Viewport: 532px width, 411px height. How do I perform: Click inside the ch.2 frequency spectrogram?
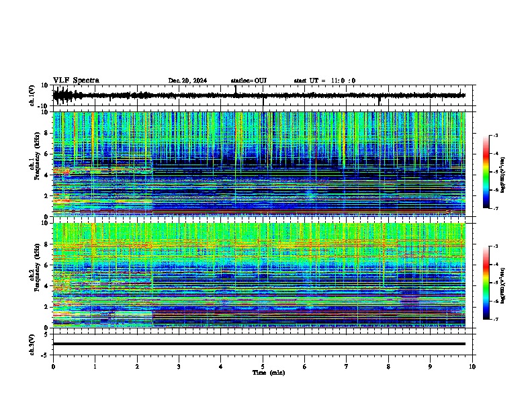[x=259, y=275]
